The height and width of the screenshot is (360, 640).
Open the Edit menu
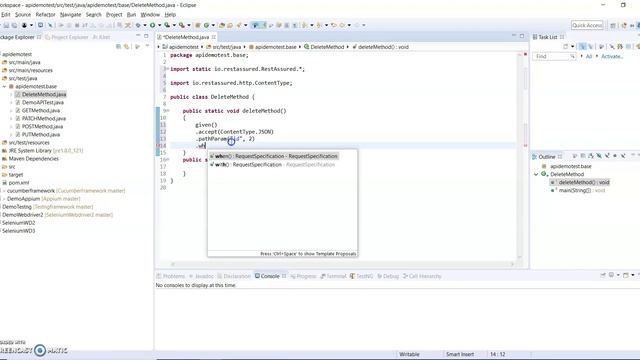click(x=6, y=15)
